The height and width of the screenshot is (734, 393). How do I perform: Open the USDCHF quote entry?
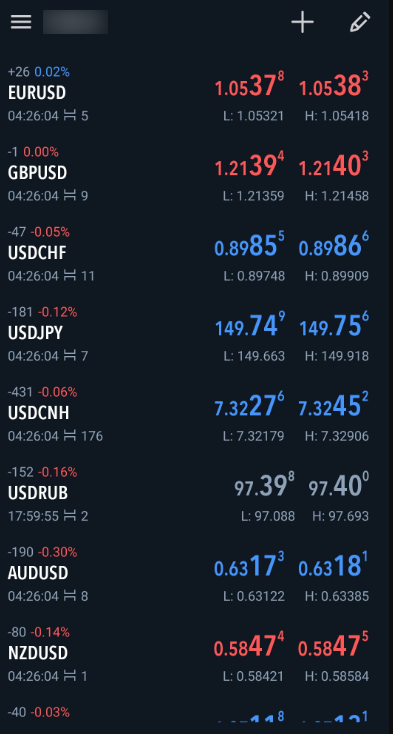coord(196,254)
